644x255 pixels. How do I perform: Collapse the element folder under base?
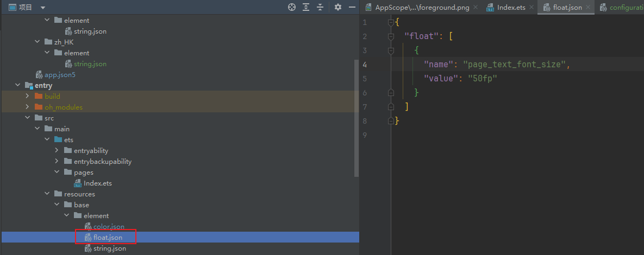[x=67, y=215]
